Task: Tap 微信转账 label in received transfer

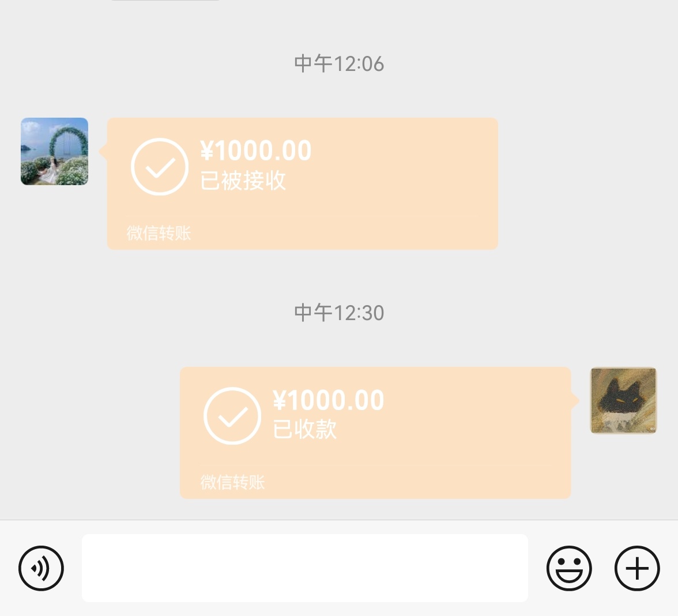Action: [x=159, y=233]
